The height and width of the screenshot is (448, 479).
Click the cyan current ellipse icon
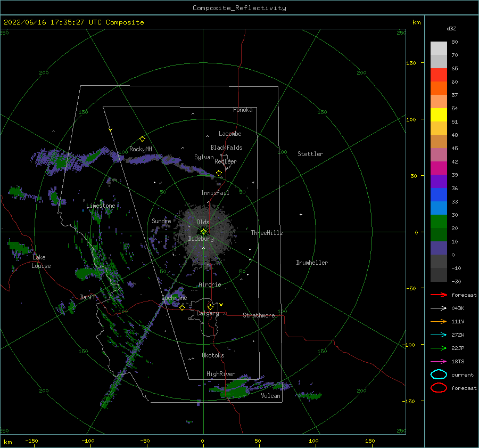[439, 374]
